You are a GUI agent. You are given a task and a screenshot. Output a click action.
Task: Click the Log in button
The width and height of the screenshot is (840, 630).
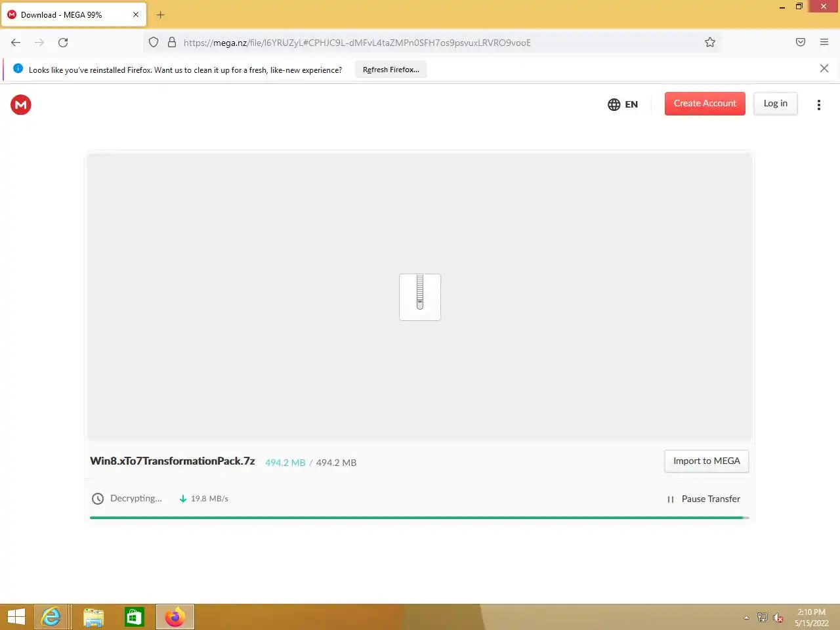pos(776,104)
